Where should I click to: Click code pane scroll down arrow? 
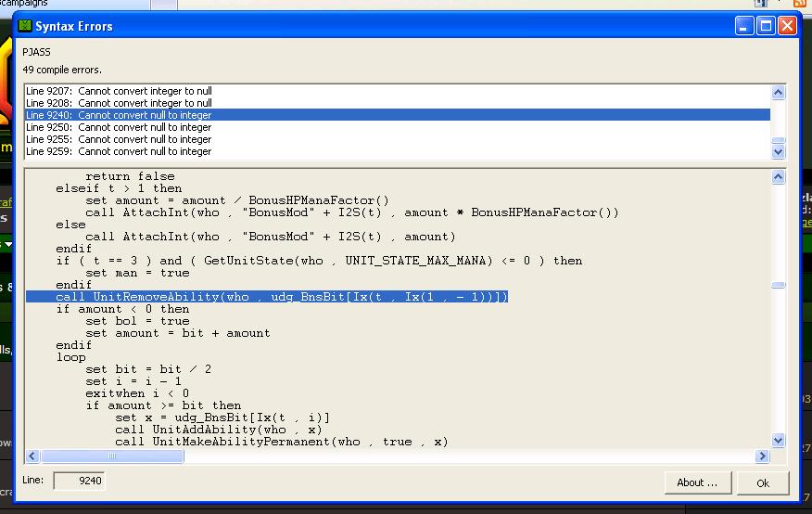(778, 441)
